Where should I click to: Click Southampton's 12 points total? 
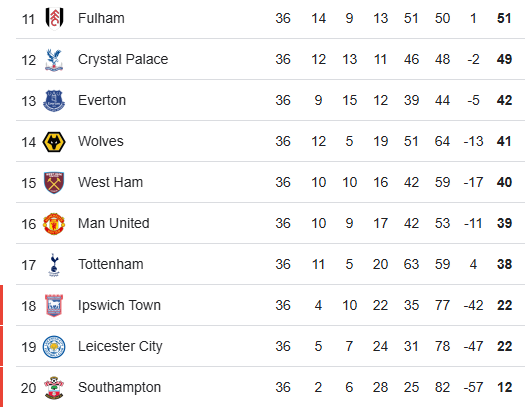tap(504, 387)
